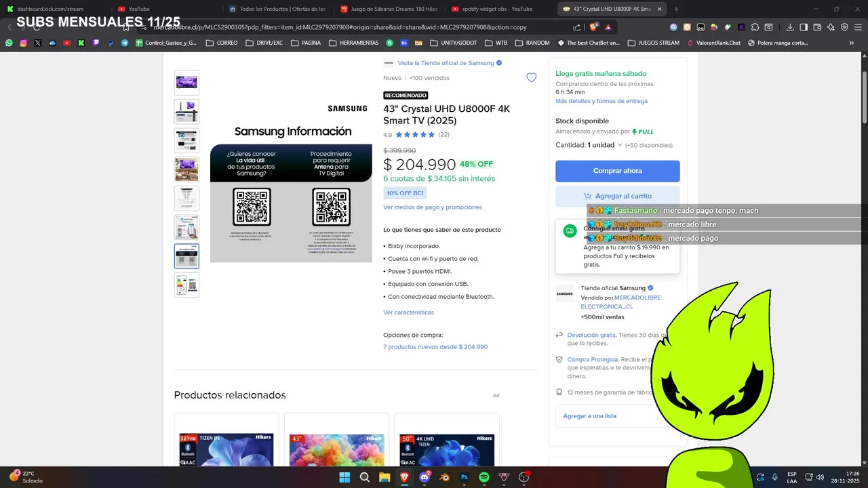The image size is (868, 488).
Task: Open the Control_Gastos_y_G... bookmark
Action: (x=166, y=43)
